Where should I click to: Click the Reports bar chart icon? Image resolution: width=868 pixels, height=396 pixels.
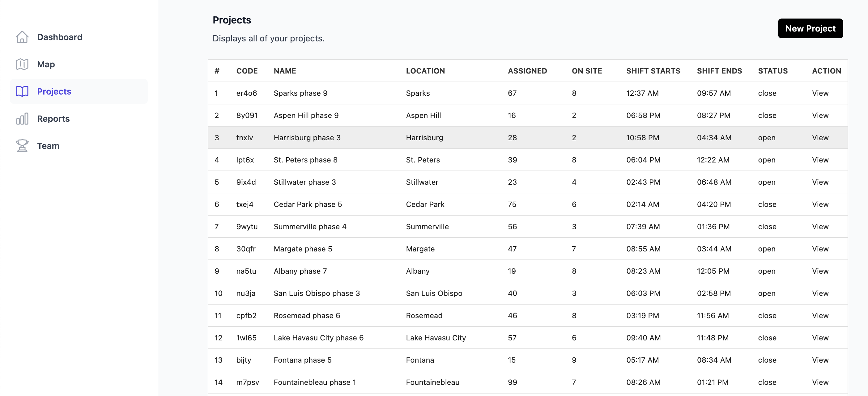tap(22, 119)
